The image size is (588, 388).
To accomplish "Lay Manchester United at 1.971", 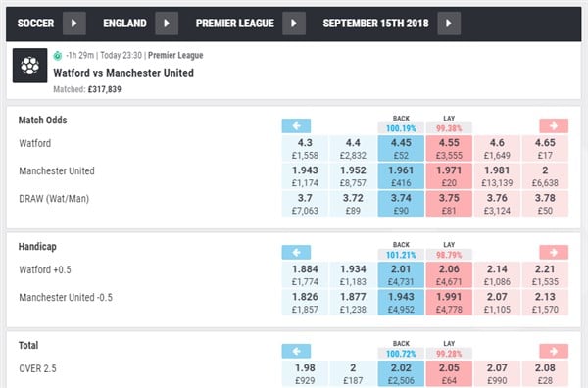I will (449, 176).
